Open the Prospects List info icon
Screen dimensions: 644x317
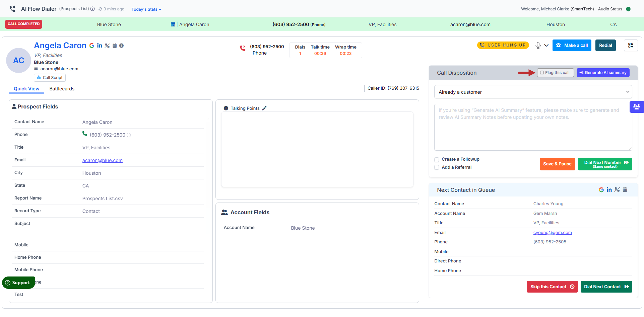tap(92, 9)
